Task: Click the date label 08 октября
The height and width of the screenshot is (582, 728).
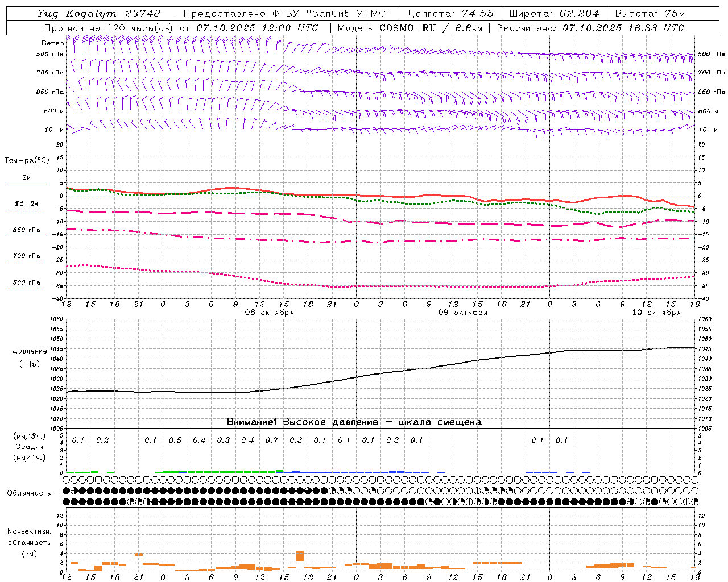Action: coord(270,313)
